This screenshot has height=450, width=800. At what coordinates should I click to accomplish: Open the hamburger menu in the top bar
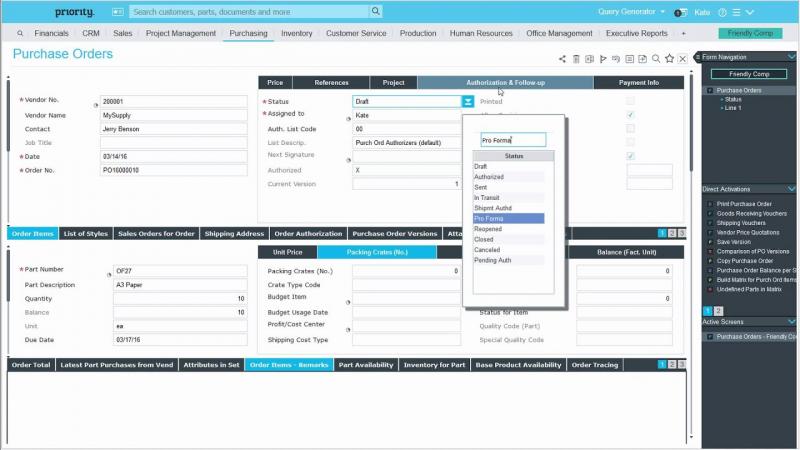click(x=736, y=12)
